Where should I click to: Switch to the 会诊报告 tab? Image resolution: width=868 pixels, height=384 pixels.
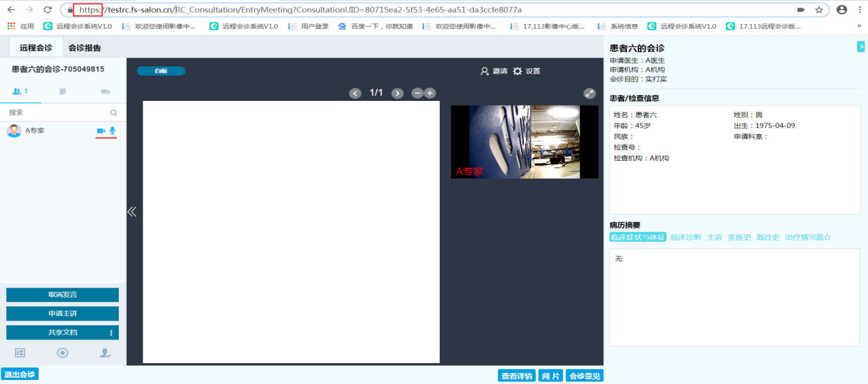point(84,48)
